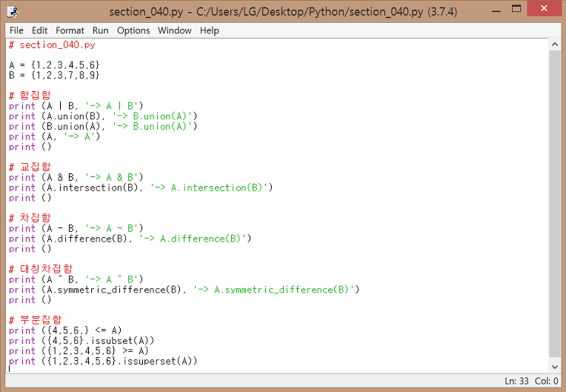Minimize the section_040.py window
Viewport: 566px width, 392px height.
coord(496,11)
